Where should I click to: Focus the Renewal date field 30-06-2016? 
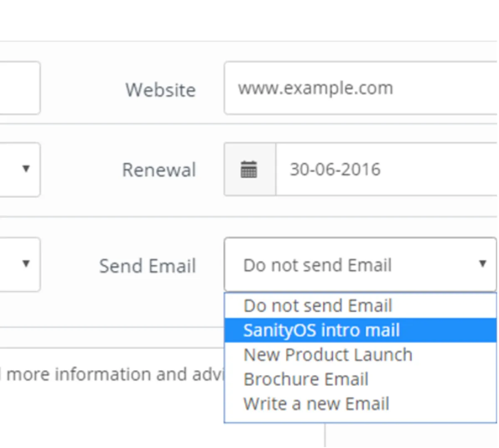tap(387, 169)
